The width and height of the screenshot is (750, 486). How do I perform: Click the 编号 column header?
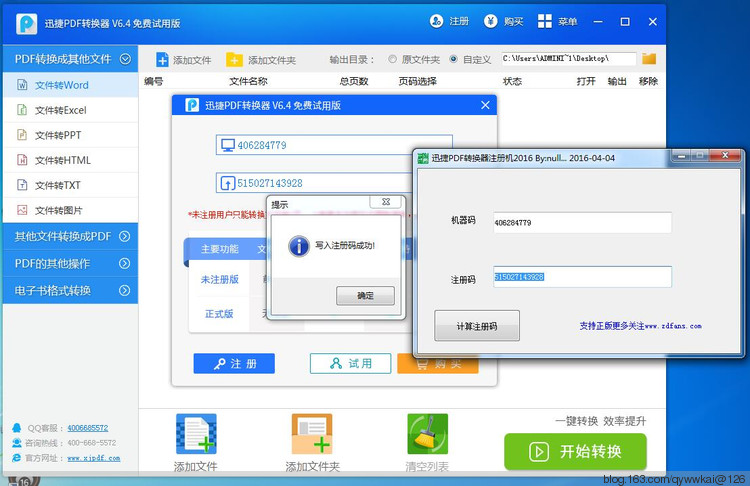(x=154, y=81)
